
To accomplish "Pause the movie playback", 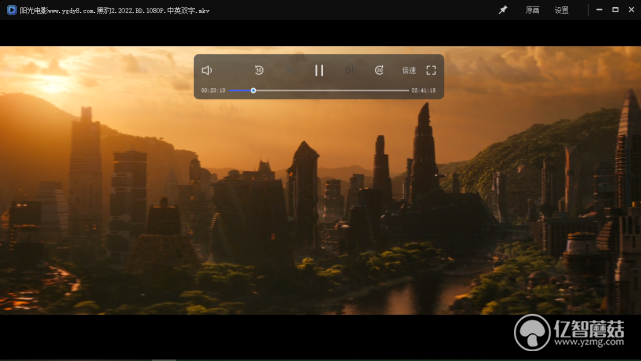I will coord(319,70).
